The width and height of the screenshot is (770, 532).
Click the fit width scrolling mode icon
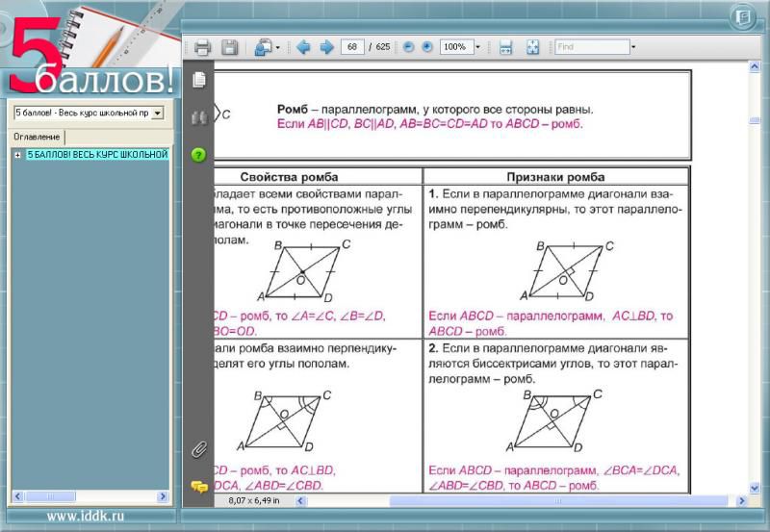tap(505, 47)
